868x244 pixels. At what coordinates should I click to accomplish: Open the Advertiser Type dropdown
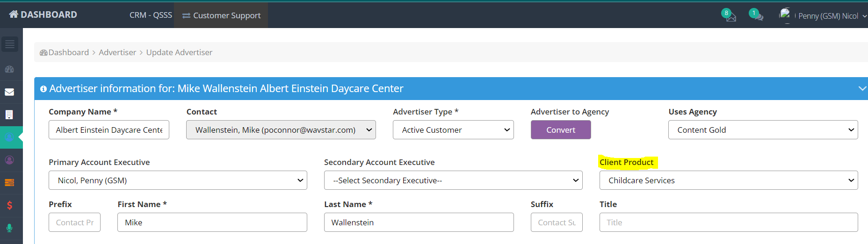(453, 130)
